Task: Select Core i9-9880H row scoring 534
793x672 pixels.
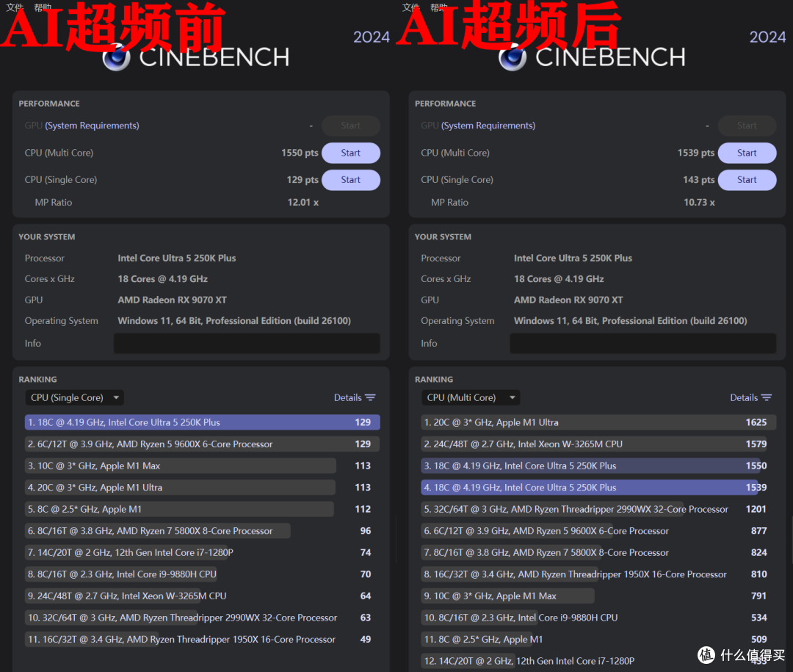Action: point(599,618)
